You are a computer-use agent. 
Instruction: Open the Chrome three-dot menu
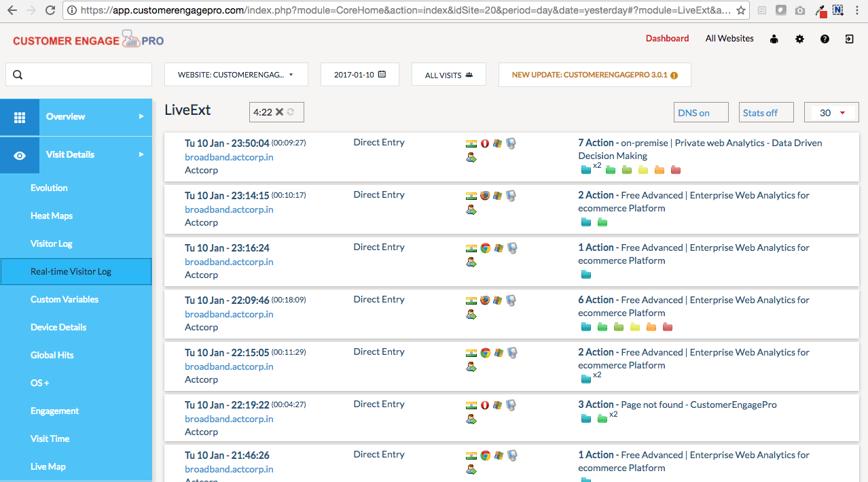857,11
